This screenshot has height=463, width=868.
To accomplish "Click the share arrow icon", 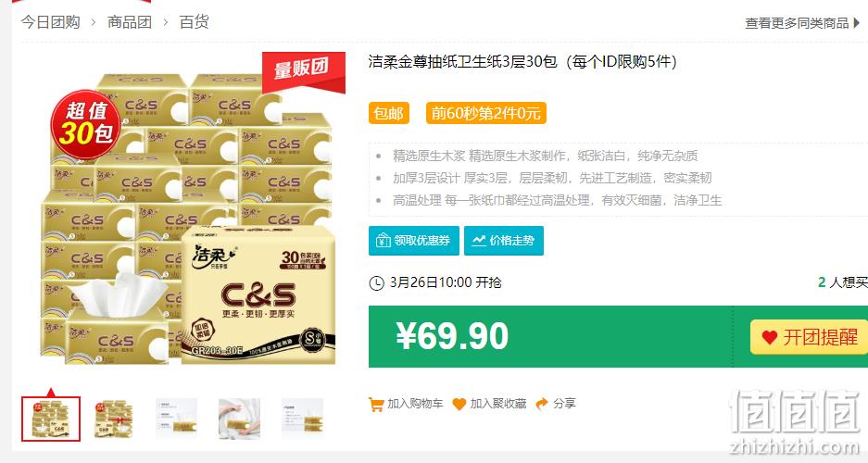I will [542, 404].
